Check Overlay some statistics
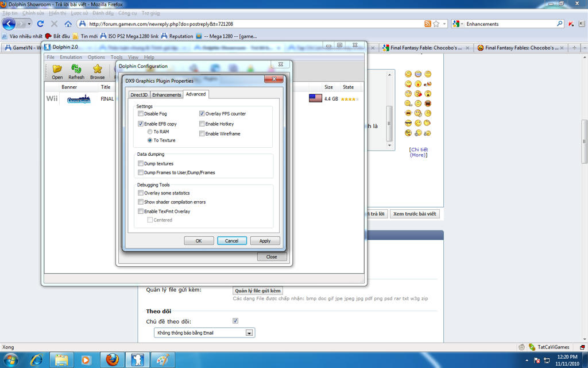588x368 pixels. 141,193
